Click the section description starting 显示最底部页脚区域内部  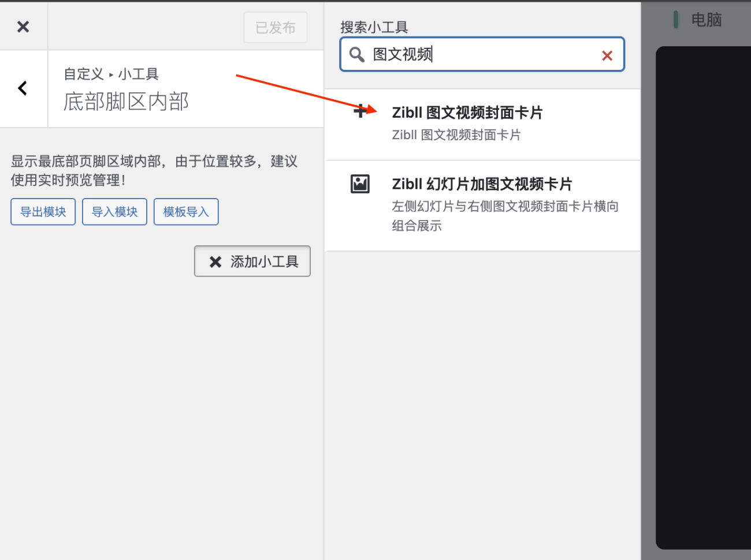click(x=154, y=170)
